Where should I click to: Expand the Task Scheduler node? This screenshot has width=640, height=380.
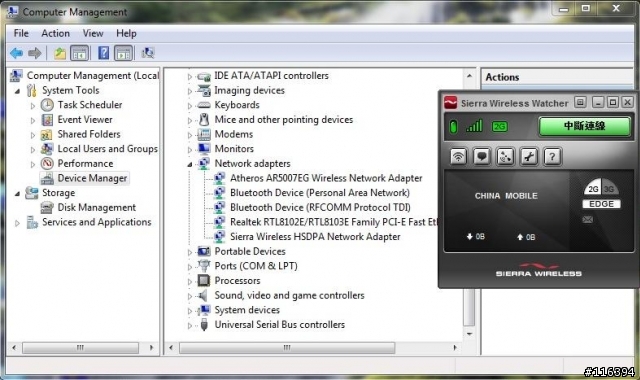click(33, 106)
